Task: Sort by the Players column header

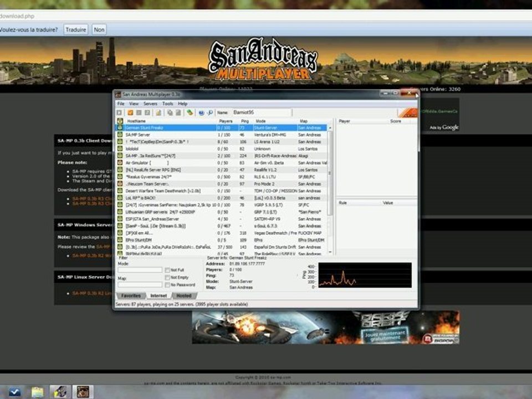Action: (226, 121)
